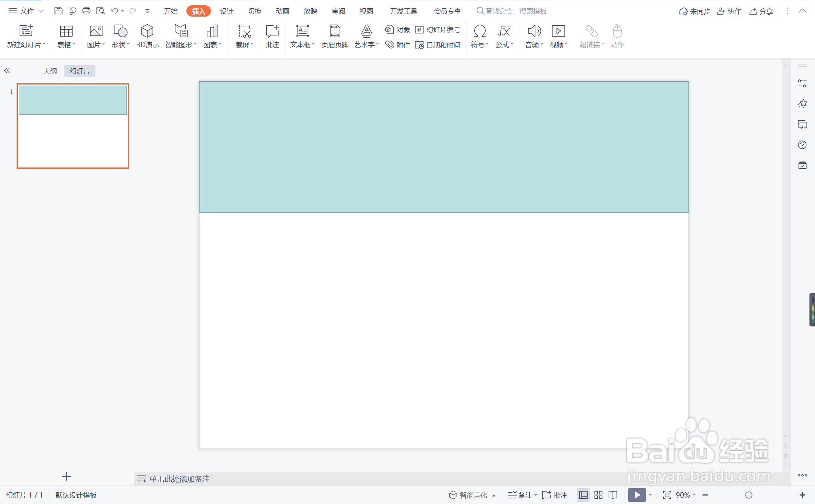Switch to normal view in status bar

[x=583, y=495]
